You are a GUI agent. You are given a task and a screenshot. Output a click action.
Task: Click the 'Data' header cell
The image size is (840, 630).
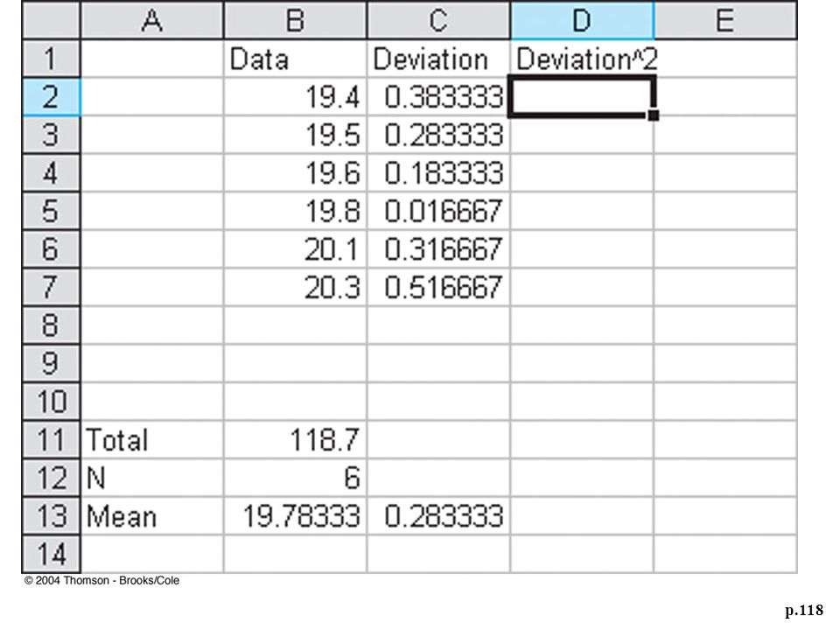click(x=295, y=59)
